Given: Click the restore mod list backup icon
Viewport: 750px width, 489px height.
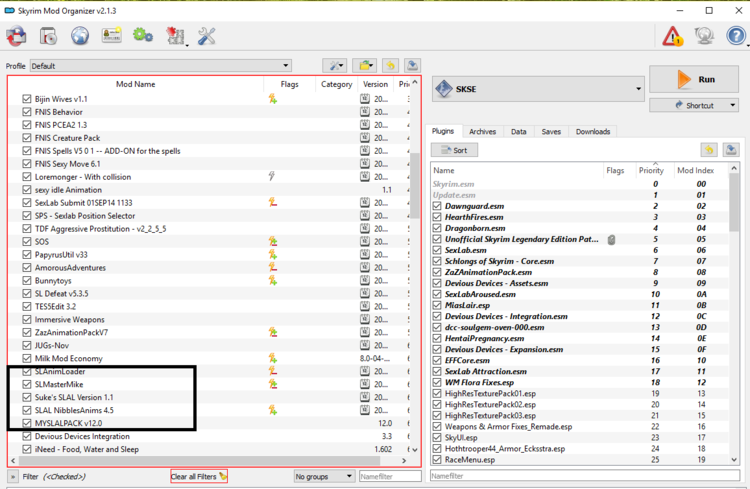Looking at the screenshot, I should (391, 66).
